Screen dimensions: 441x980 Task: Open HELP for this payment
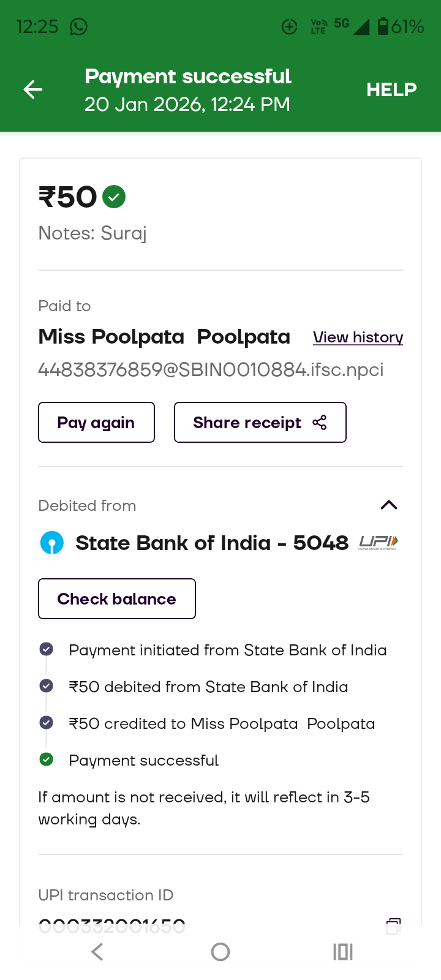(391, 90)
